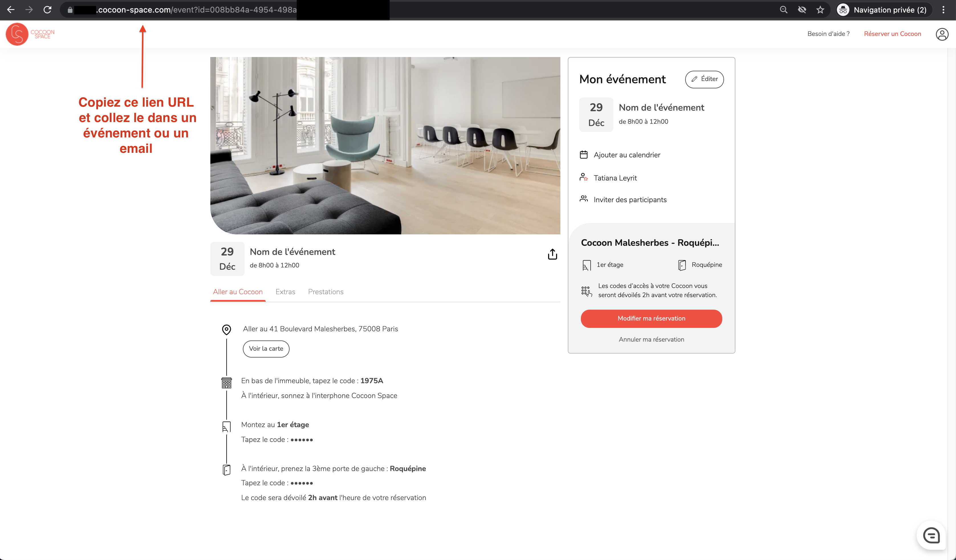Click Inviter des participants
This screenshot has height=560, width=956.
click(630, 200)
